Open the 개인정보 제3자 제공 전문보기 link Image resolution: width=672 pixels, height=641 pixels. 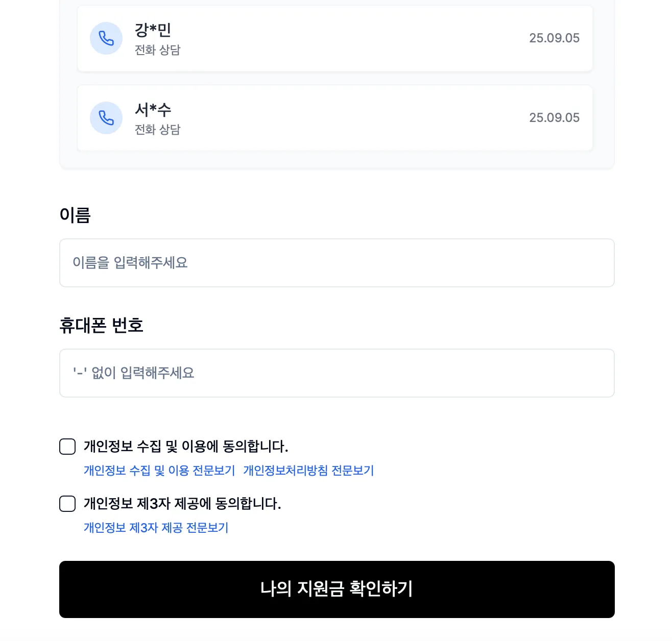point(155,528)
